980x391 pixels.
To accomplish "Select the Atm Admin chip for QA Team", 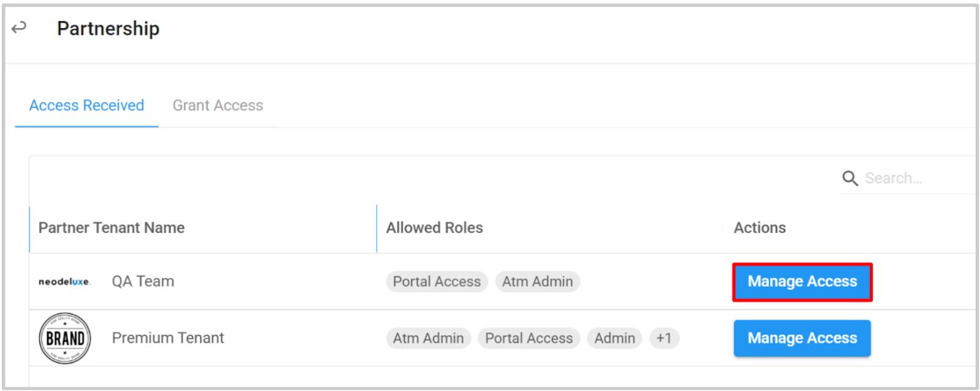I will [x=538, y=281].
